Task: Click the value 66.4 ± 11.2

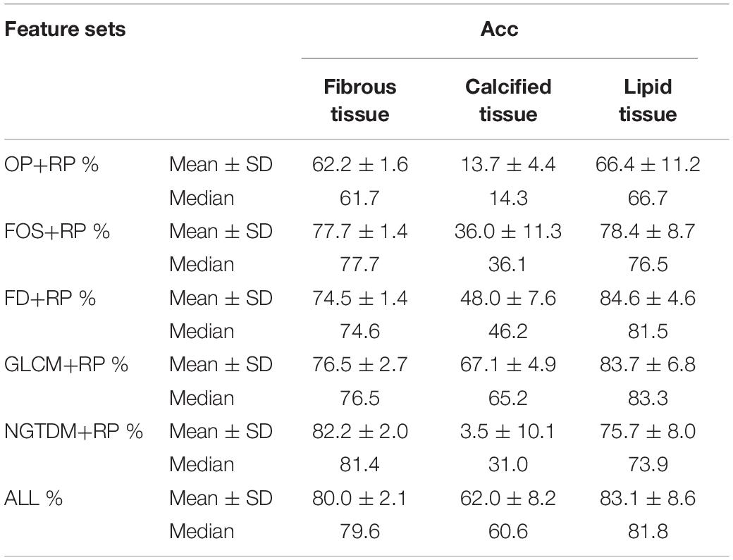Action: 648,164
